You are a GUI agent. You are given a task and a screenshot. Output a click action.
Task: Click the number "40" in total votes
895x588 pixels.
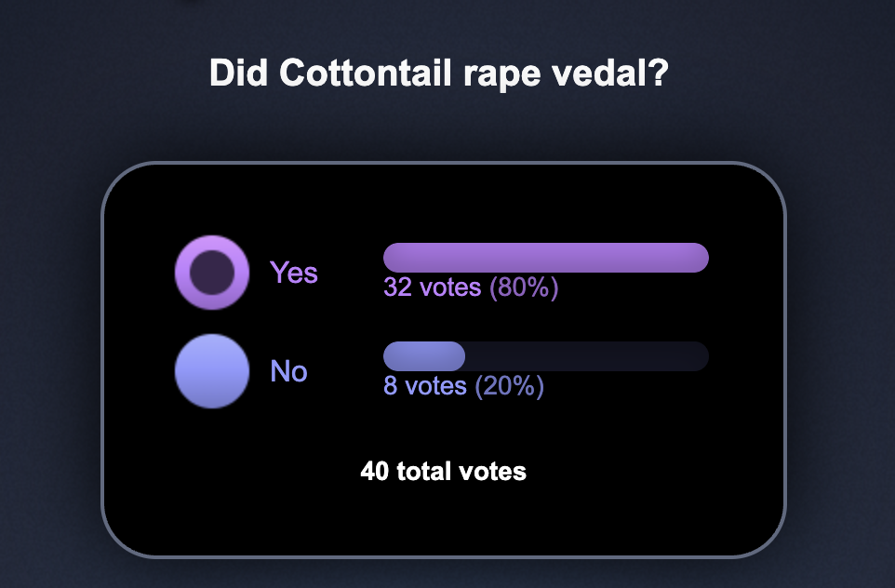(x=375, y=472)
